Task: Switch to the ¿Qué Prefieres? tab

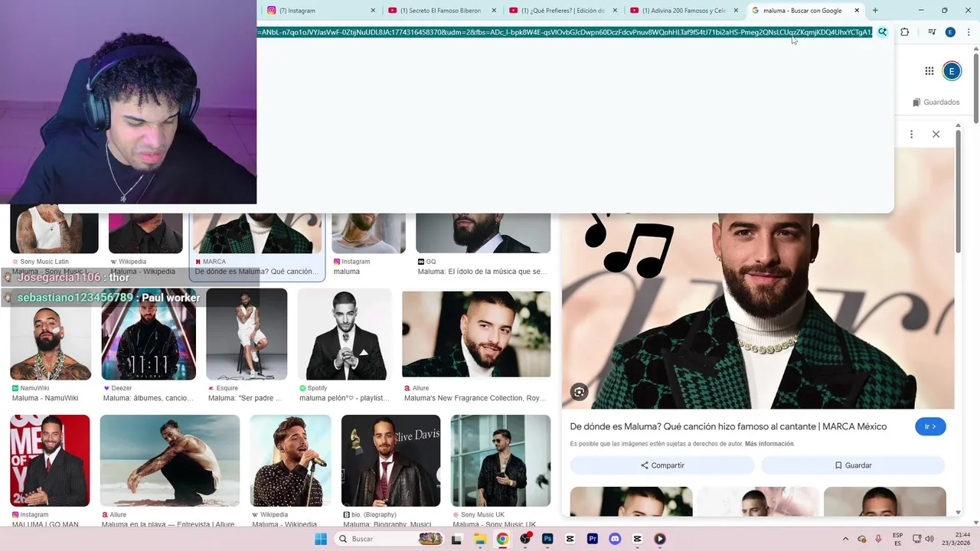Action: pyautogui.click(x=562, y=11)
